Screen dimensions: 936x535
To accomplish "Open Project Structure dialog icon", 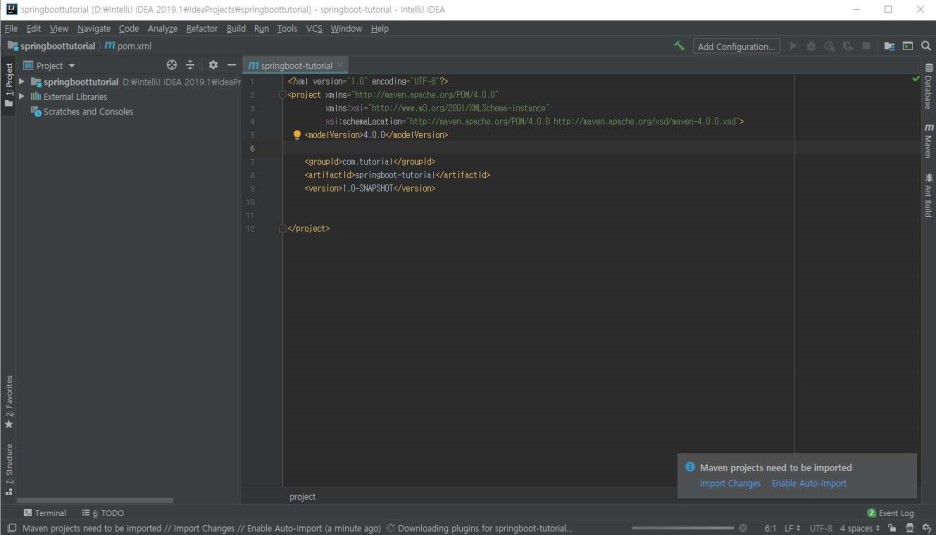I will tap(889, 46).
